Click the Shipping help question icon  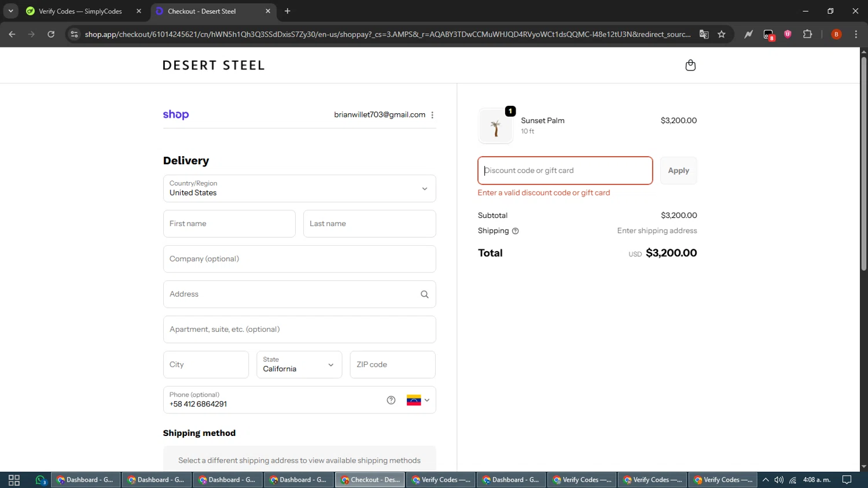(516, 231)
